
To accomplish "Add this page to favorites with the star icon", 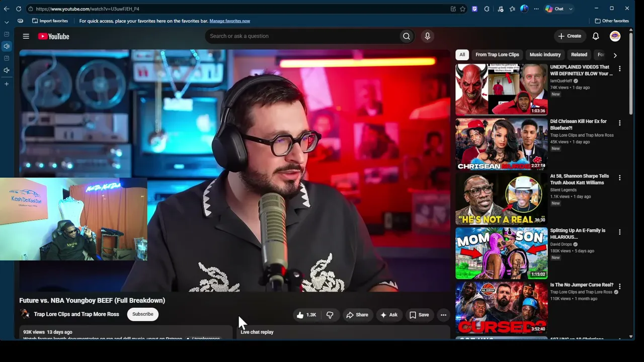I will tap(462, 9).
